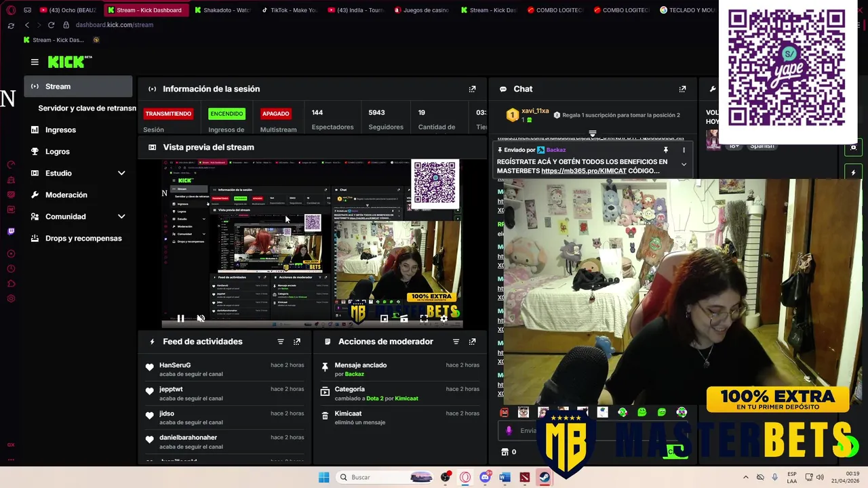Unpin the pinned message
Screen dimensions: 868x488
[665, 150]
